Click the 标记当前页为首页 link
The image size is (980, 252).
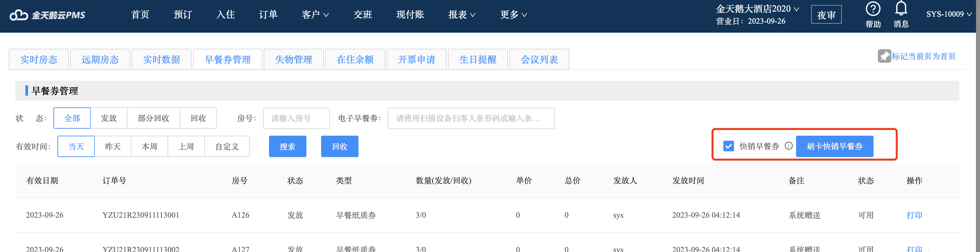coord(924,56)
